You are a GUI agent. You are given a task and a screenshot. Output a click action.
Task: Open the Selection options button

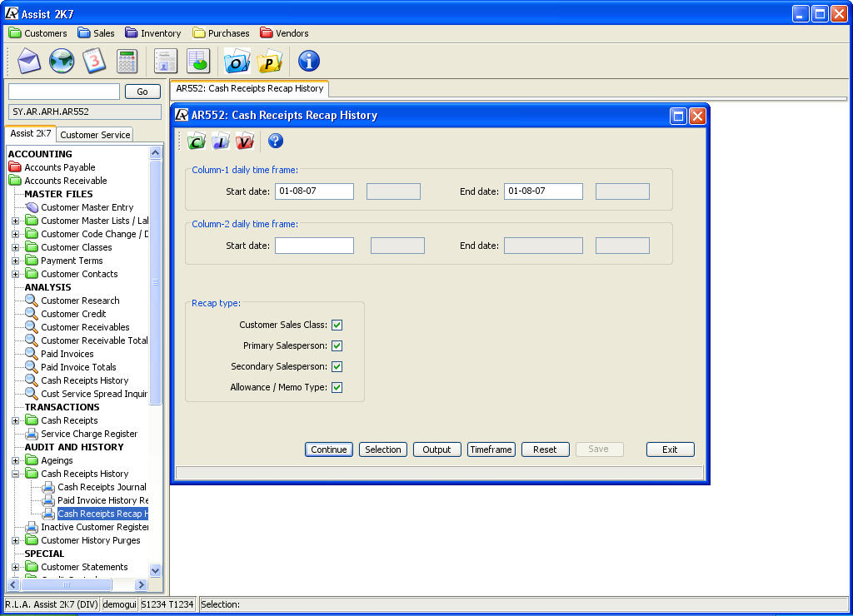coord(383,450)
